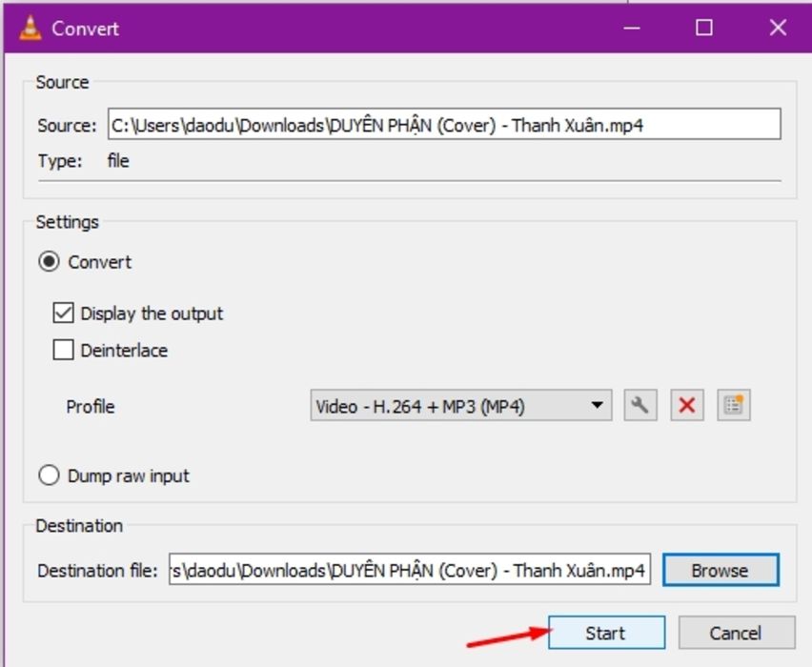Click the Cancel button
812x667 pixels.
pyautogui.click(x=737, y=633)
